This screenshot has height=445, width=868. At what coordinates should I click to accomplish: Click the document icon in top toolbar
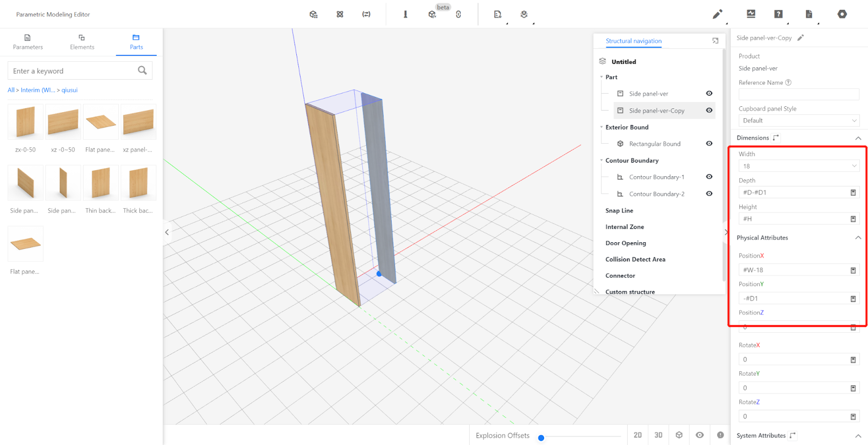tap(808, 14)
